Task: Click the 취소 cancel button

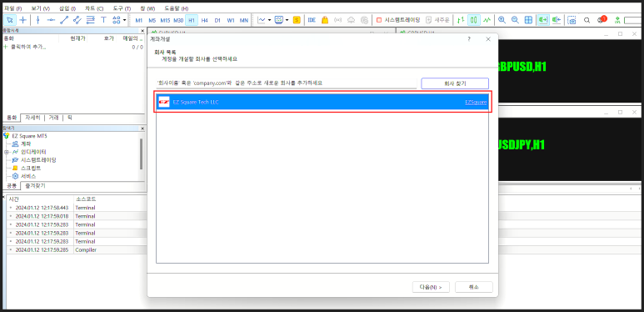Action: pyautogui.click(x=473, y=287)
